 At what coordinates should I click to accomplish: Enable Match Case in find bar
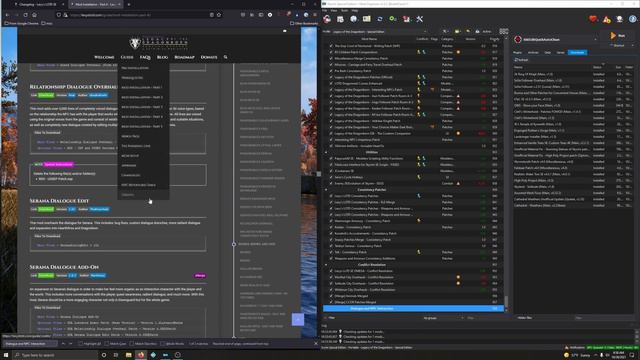click(x=107, y=344)
